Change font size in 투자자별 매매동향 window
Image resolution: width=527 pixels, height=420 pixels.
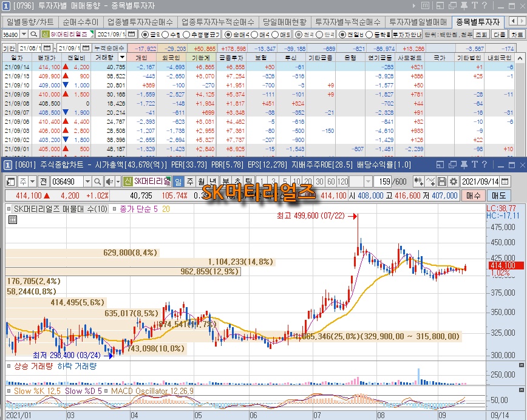pos(475,5)
